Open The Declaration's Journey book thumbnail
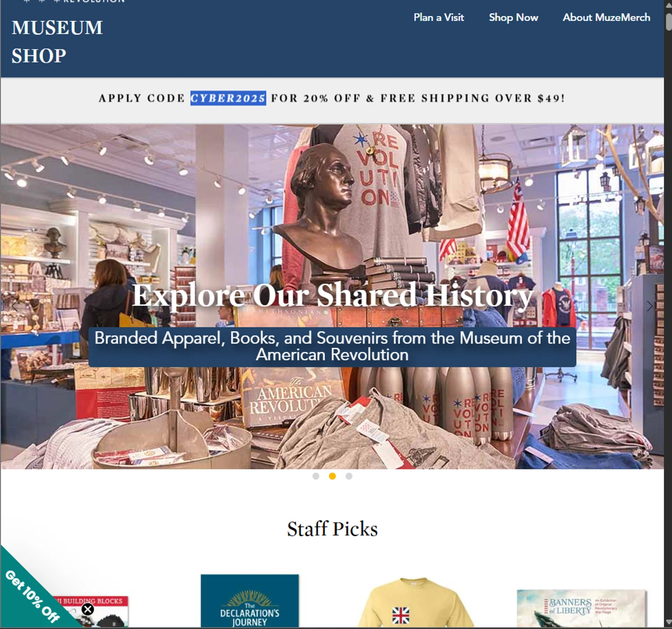 click(x=250, y=601)
